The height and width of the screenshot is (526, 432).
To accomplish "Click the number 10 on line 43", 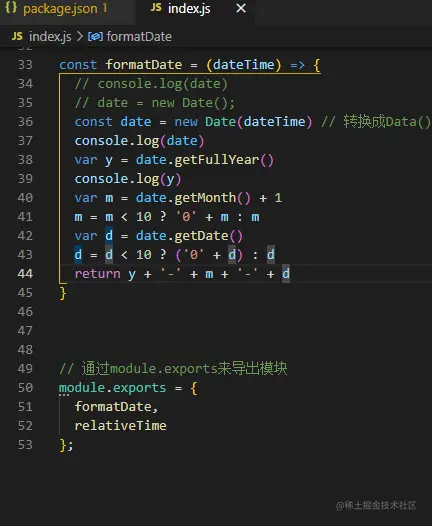I will coord(144,255).
